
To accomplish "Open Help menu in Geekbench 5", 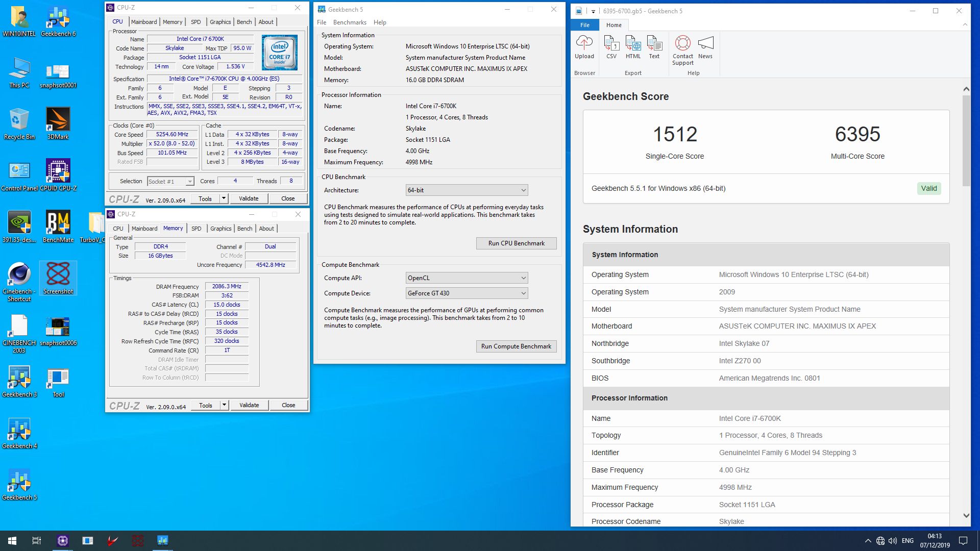I will (x=380, y=22).
